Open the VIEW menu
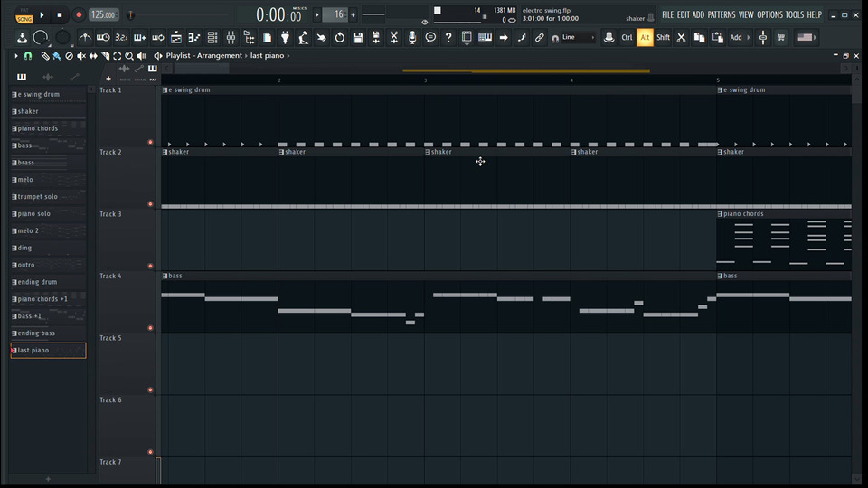This screenshot has width=868, height=488. coord(746,15)
